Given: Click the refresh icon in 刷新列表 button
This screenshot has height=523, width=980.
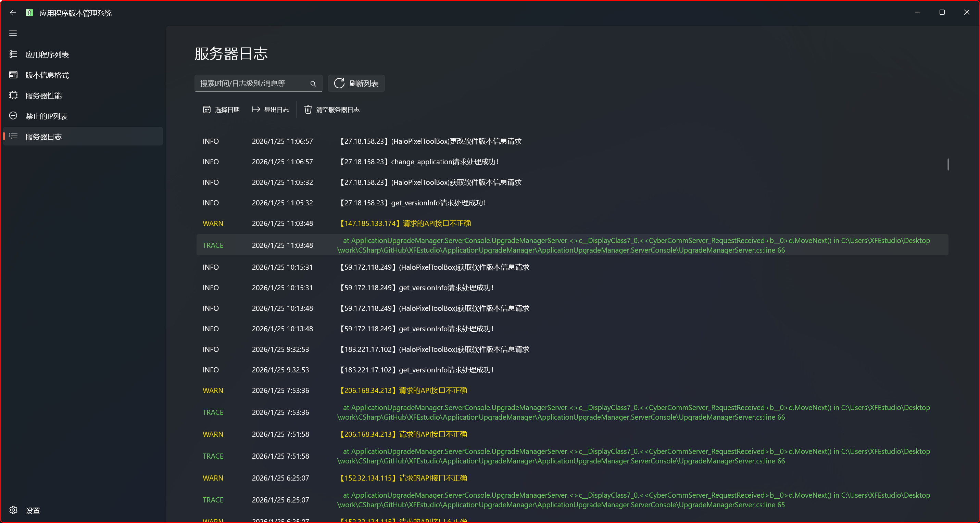Looking at the screenshot, I should pyautogui.click(x=339, y=83).
